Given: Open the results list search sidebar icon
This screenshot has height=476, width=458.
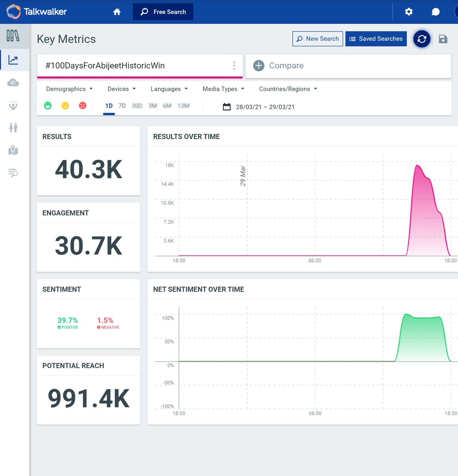Looking at the screenshot, I should pyautogui.click(x=13, y=173).
